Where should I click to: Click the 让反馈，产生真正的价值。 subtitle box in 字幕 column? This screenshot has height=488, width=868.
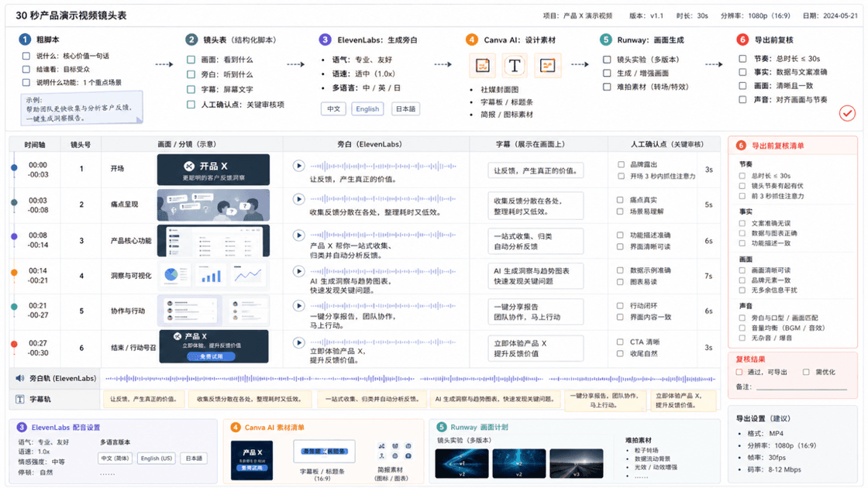pyautogui.click(x=536, y=171)
